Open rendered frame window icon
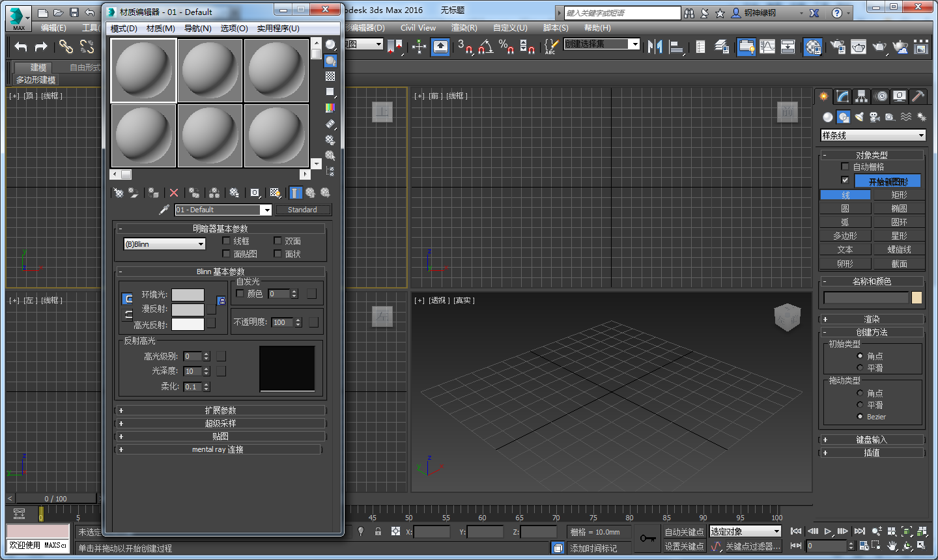938x560 pixels. [859, 46]
